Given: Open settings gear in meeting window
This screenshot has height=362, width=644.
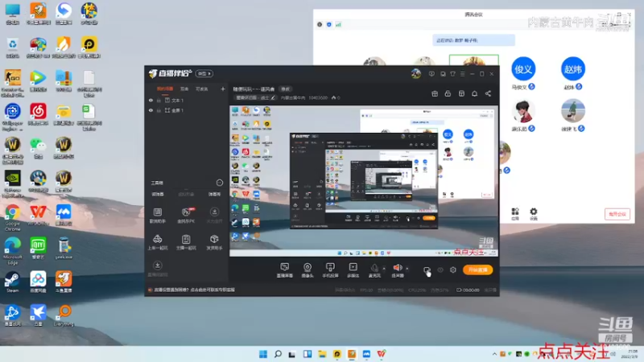Looking at the screenshot, I should (533, 213).
